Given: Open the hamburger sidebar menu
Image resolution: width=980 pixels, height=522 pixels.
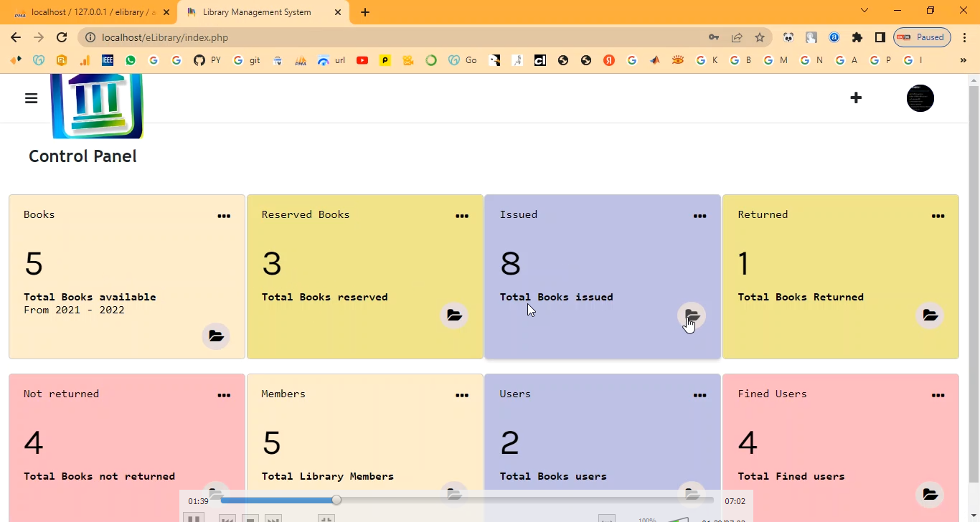Looking at the screenshot, I should (x=31, y=98).
